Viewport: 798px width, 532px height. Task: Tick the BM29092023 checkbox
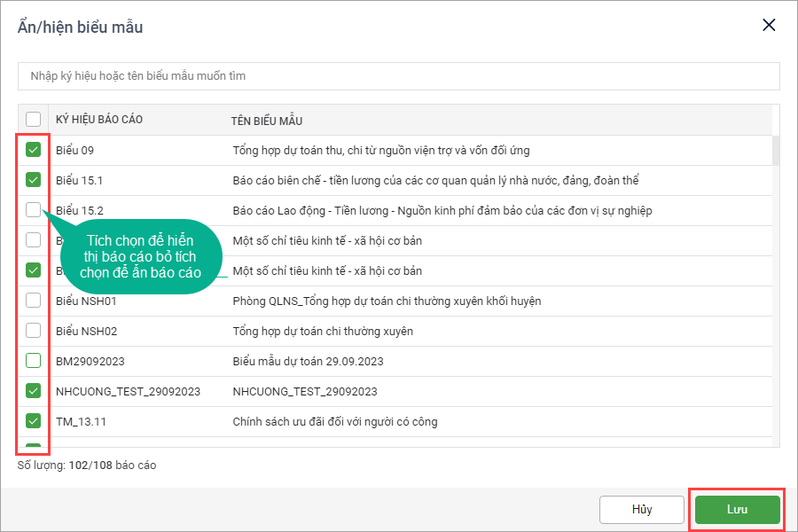33,361
